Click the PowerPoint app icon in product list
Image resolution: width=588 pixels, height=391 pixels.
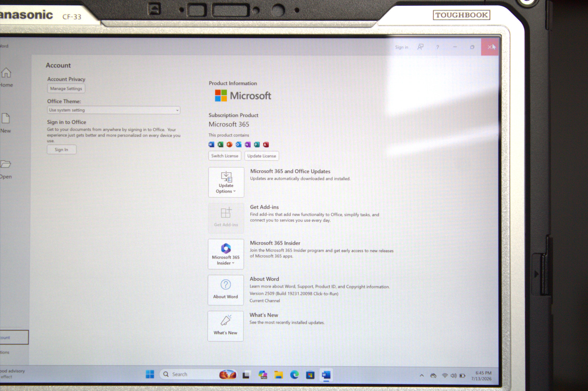point(229,145)
